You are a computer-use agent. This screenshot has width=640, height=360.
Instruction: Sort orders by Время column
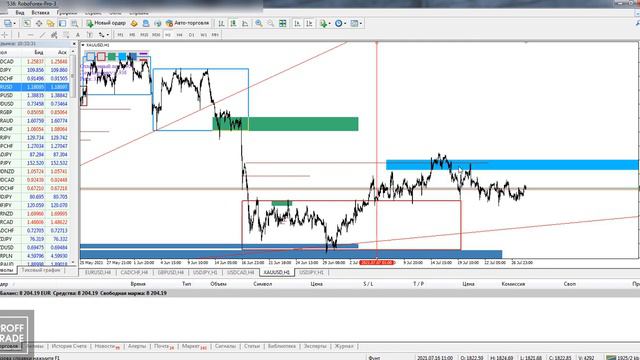point(138,284)
